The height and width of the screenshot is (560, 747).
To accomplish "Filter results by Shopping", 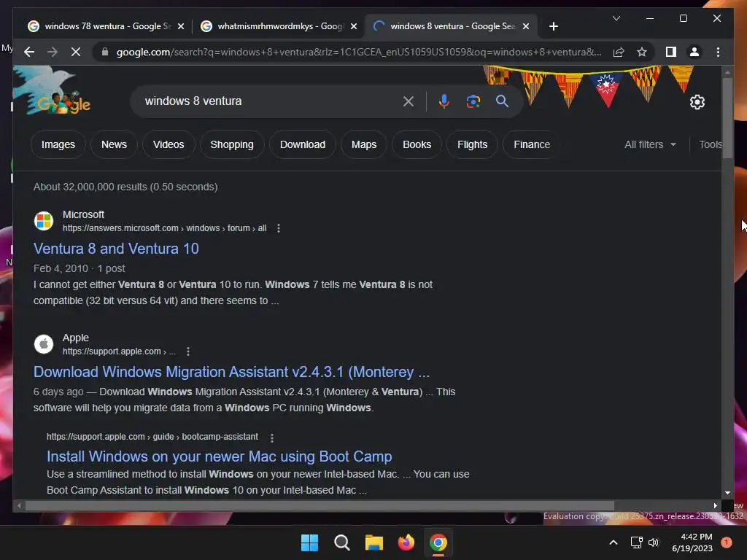I will coord(232,144).
